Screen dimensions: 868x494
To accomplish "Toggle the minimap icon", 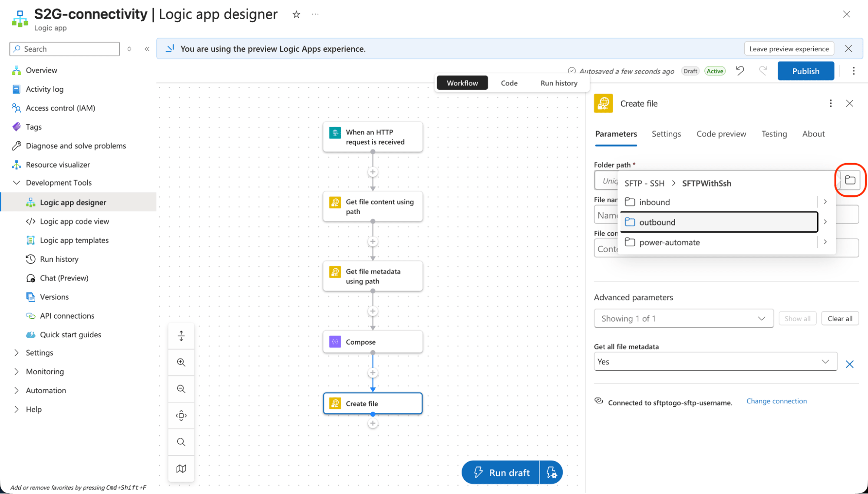I will [181, 469].
